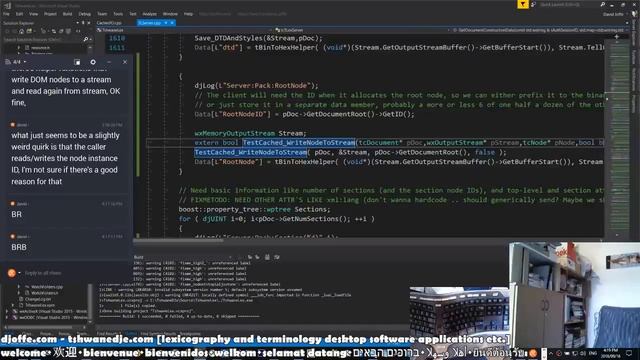Click the Search Solution Explorer field

[42, 40]
